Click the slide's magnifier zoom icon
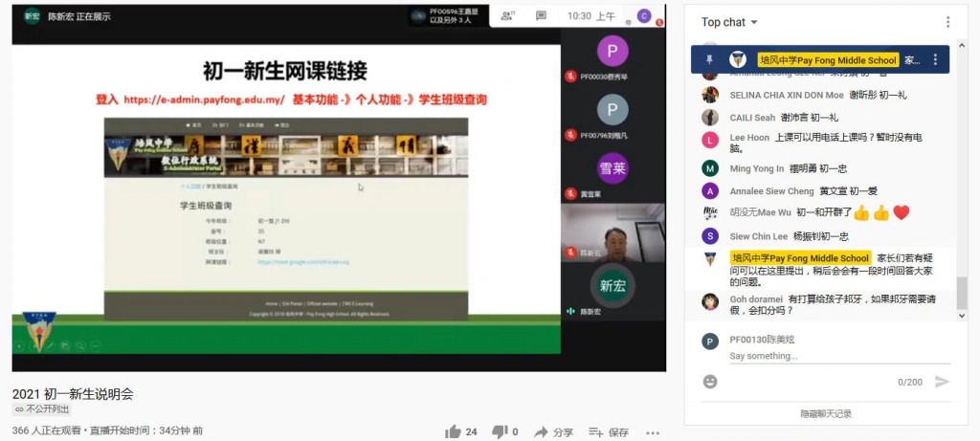980x441 pixels. click(x=79, y=345)
